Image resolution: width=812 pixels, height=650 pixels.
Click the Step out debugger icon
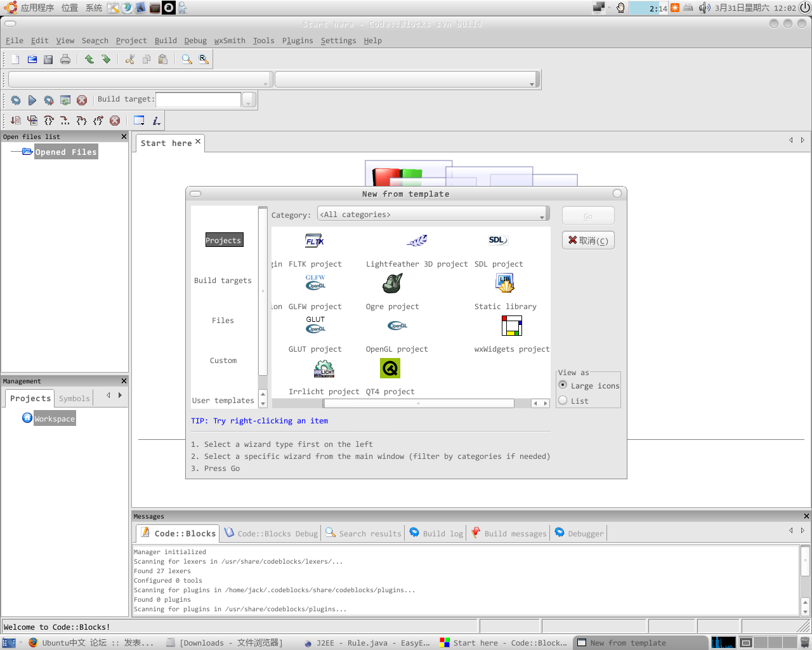(98, 121)
